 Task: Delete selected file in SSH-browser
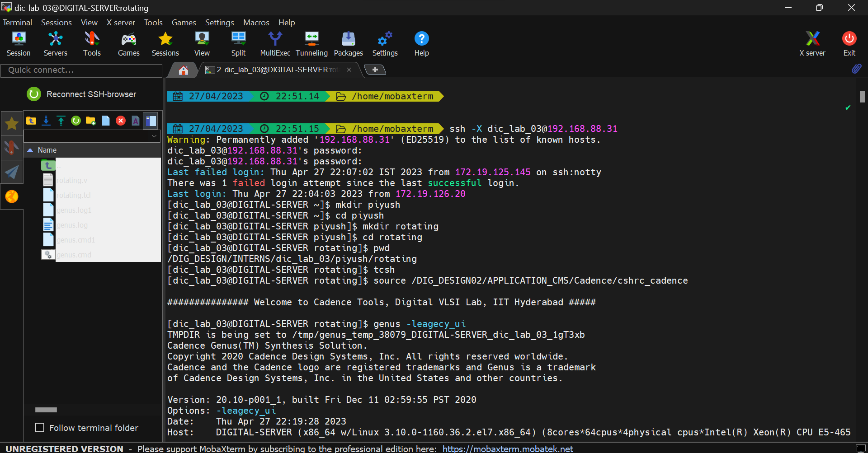coord(120,121)
